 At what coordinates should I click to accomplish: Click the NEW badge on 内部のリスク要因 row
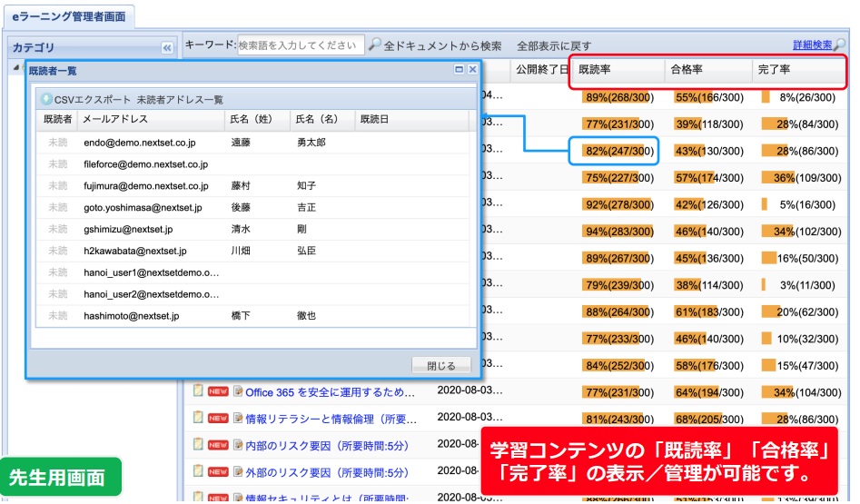(x=218, y=445)
